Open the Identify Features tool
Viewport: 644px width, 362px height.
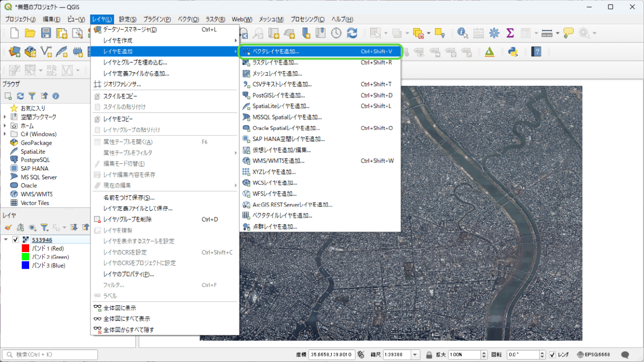pyautogui.click(x=462, y=33)
